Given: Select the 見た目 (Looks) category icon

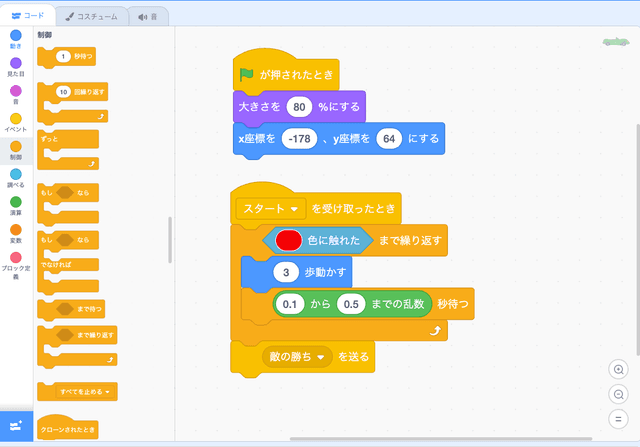Looking at the screenshot, I should [16, 64].
